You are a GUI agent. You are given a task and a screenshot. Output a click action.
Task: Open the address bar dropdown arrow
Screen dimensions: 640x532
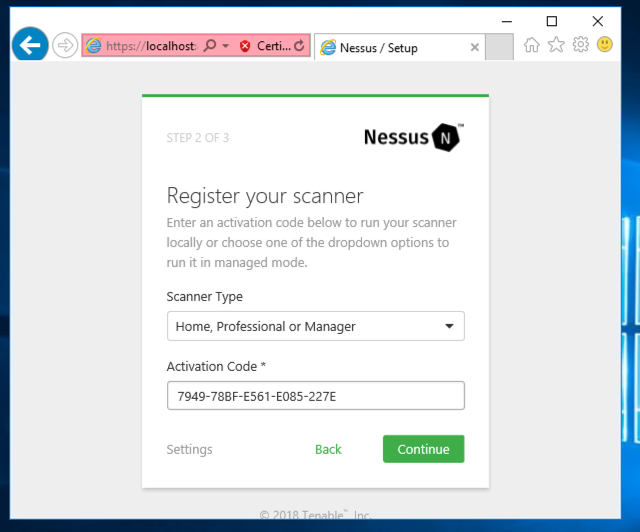(x=226, y=46)
